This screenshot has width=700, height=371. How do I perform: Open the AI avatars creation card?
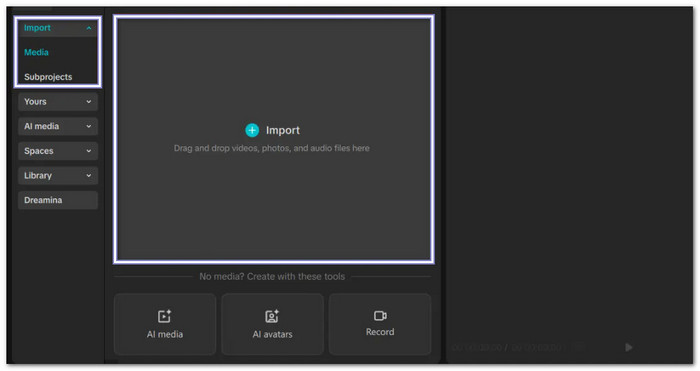[x=272, y=324]
